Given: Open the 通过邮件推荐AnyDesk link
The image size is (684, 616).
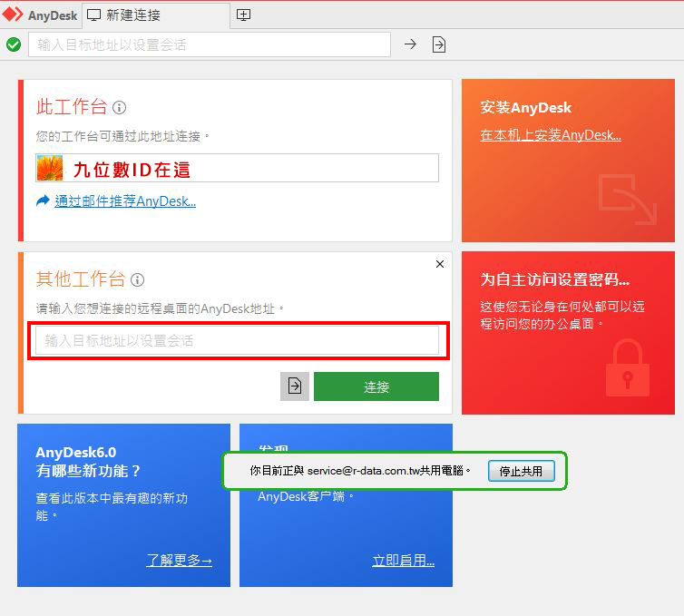Looking at the screenshot, I should click(x=125, y=201).
